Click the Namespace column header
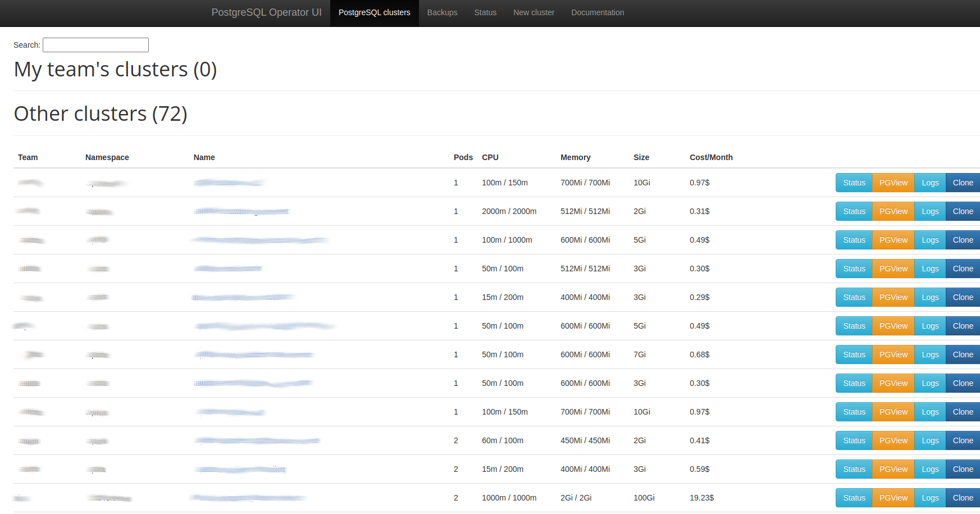The image size is (980, 514). (107, 157)
